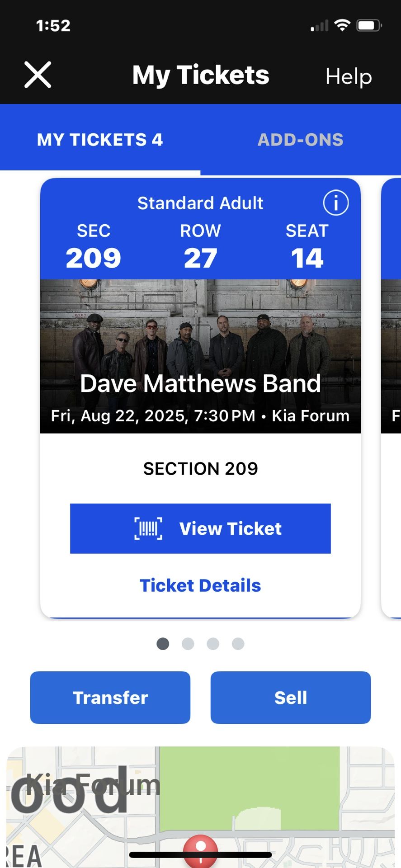Tap the Wi-Fi status icon
Viewport: 401px width, 868px height.
(x=343, y=25)
